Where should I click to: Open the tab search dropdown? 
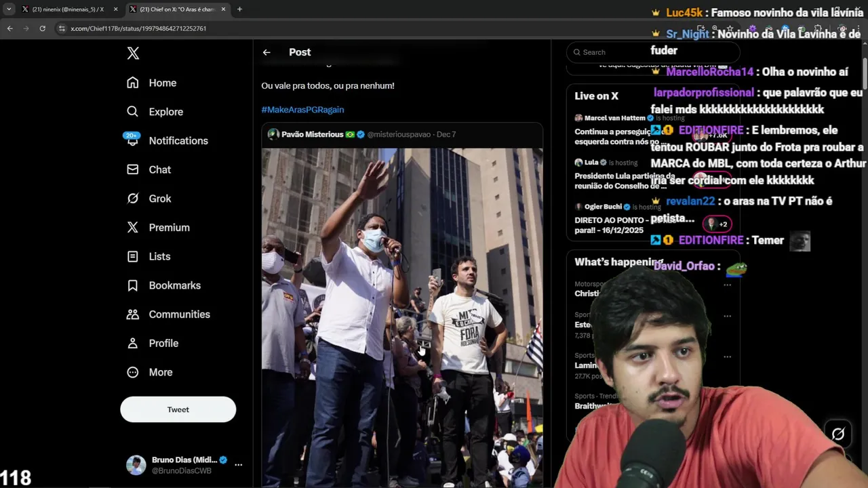coord(9,9)
